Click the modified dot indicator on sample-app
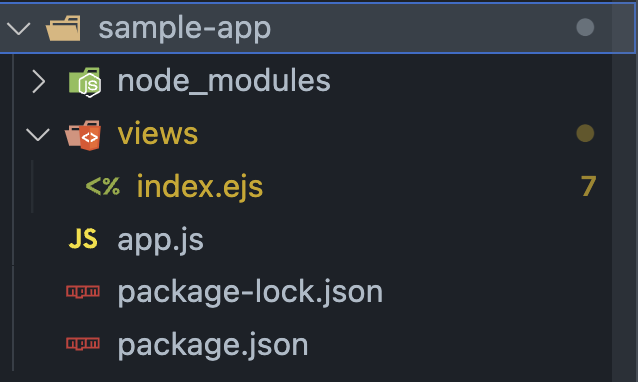Screen dimensions: 638x382 tap(585, 27)
